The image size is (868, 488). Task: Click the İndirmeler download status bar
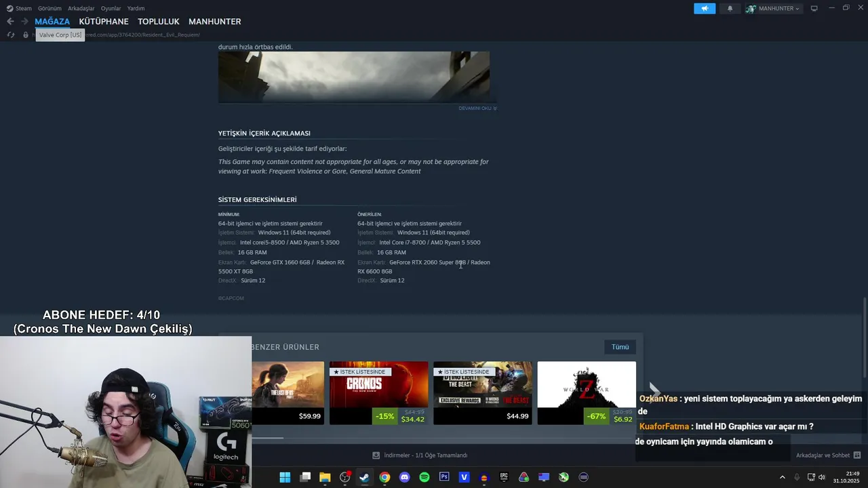point(420,455)
